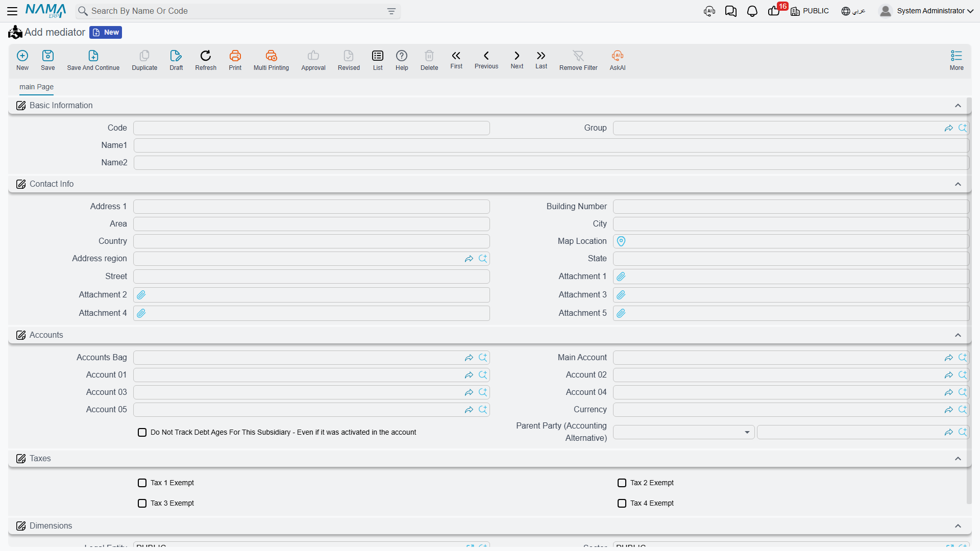Click the Accounts Bag go-to arrow icon
The image size is (980, 551).
click(x=469, y=358)
